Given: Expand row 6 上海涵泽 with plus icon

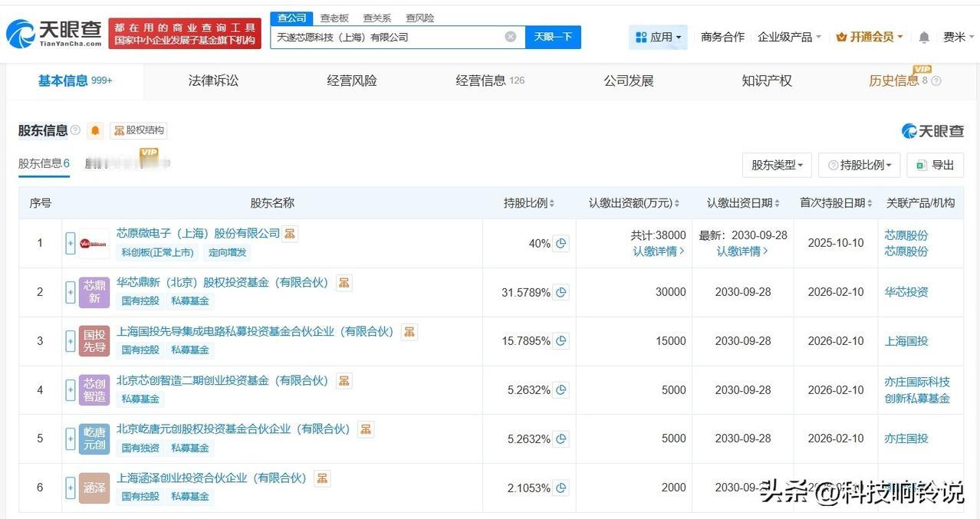Looking at the screenshot, I should click(71, 488).
